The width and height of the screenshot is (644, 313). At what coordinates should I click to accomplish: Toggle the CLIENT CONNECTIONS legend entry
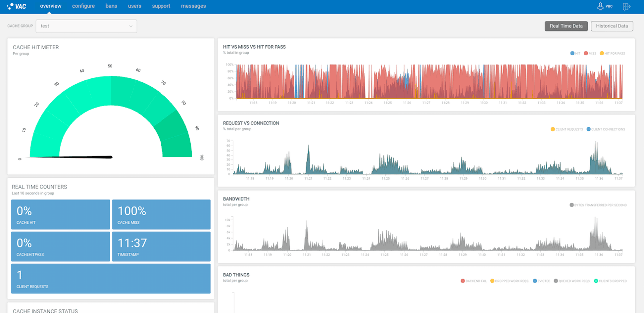pos(605,129)
